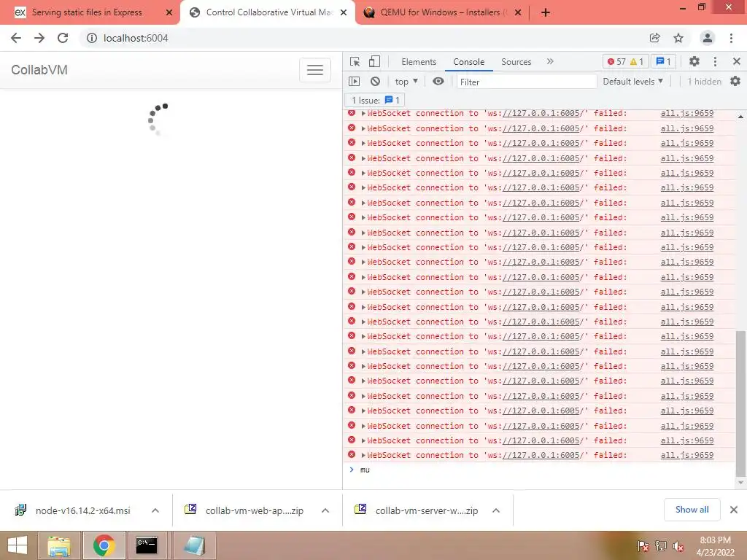Image resolution: width=747 pixels, height=560 pixels.
Task: Close the Control Collaborative Virtual Machine tab
Action: [x=344, y=12]
